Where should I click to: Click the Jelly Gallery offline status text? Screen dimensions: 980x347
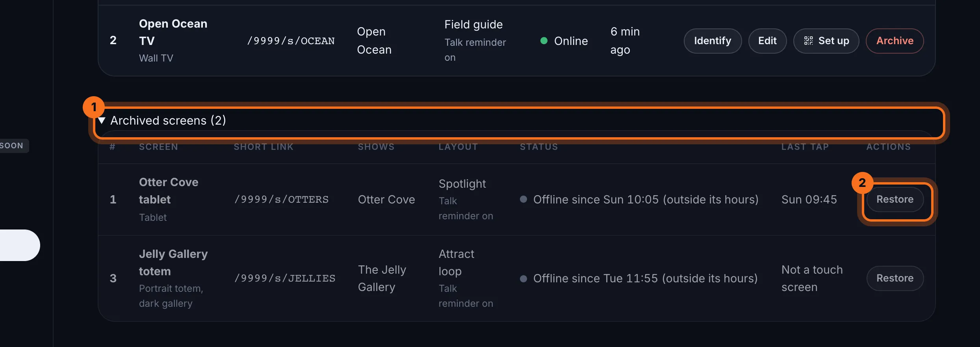pyautogui.click(x=646, y=278)
